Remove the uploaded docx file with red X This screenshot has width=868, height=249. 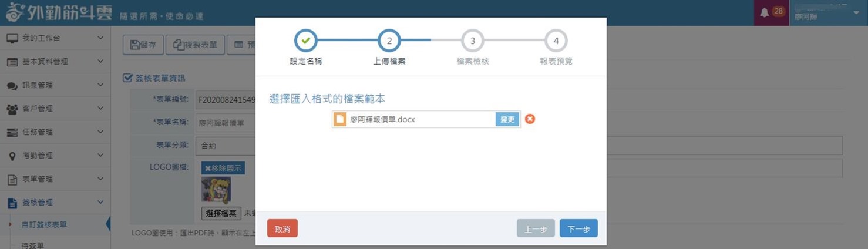pyautogui.click(x=530, y=119)
